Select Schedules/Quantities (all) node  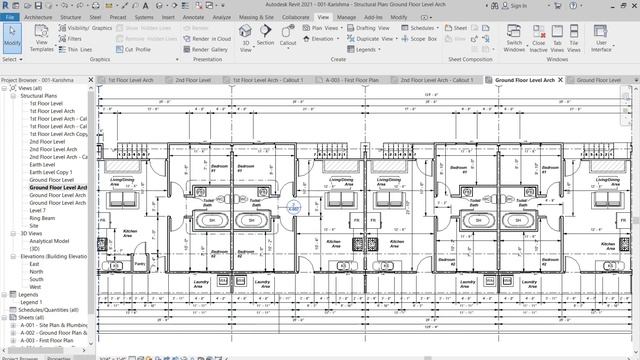click(x=48, y=310)
